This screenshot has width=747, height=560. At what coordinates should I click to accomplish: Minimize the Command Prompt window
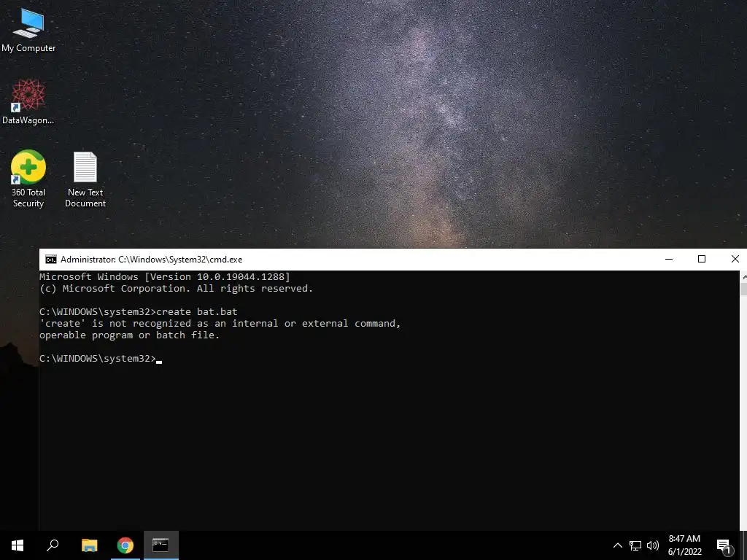point(669,259)
